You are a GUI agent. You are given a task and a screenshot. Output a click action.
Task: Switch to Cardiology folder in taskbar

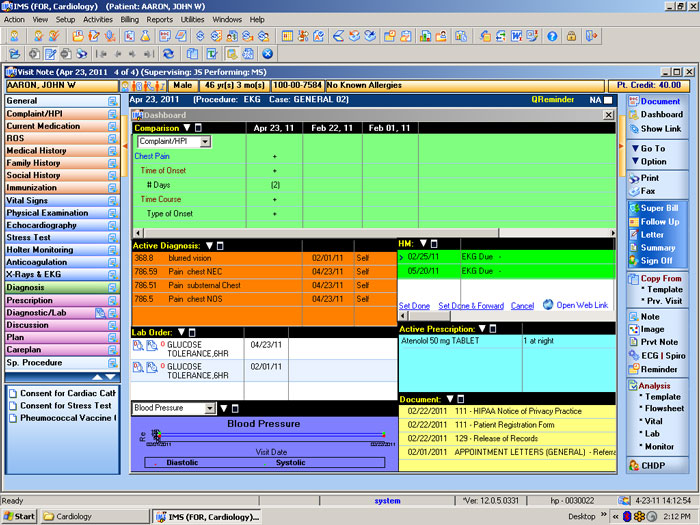pos(95,517)
